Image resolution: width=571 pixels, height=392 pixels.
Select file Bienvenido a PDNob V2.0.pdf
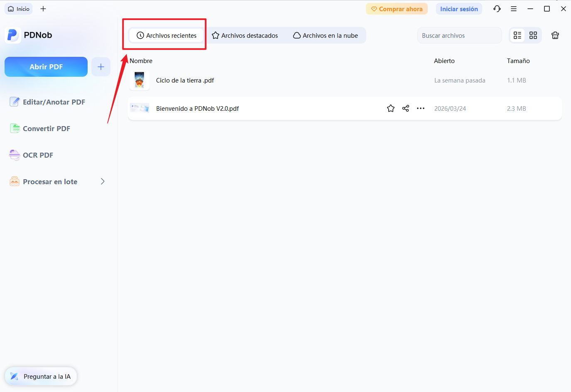pos(198,108)
